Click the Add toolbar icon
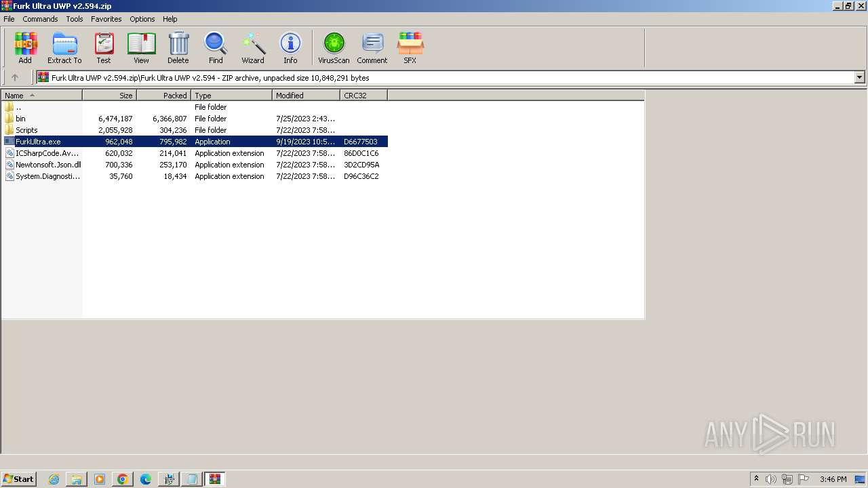 [25, 47]
